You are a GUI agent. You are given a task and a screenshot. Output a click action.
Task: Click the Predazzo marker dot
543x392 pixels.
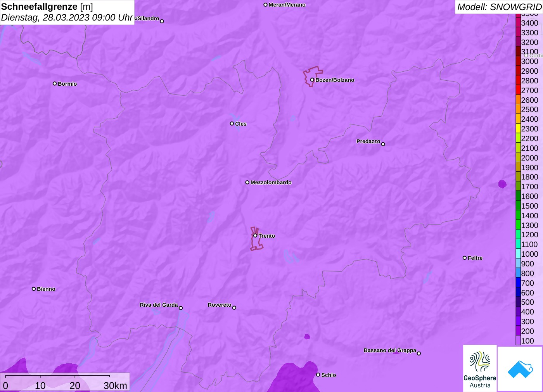[383, 144]
